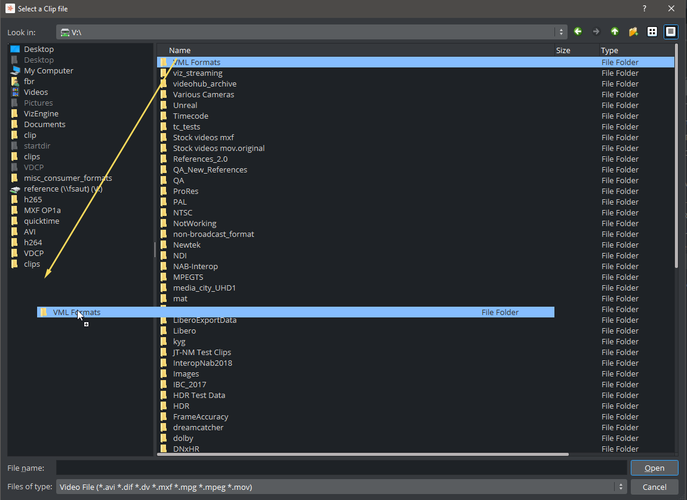Switch to Detail view mode
This screenshot has width=687, height=500.
671,31
